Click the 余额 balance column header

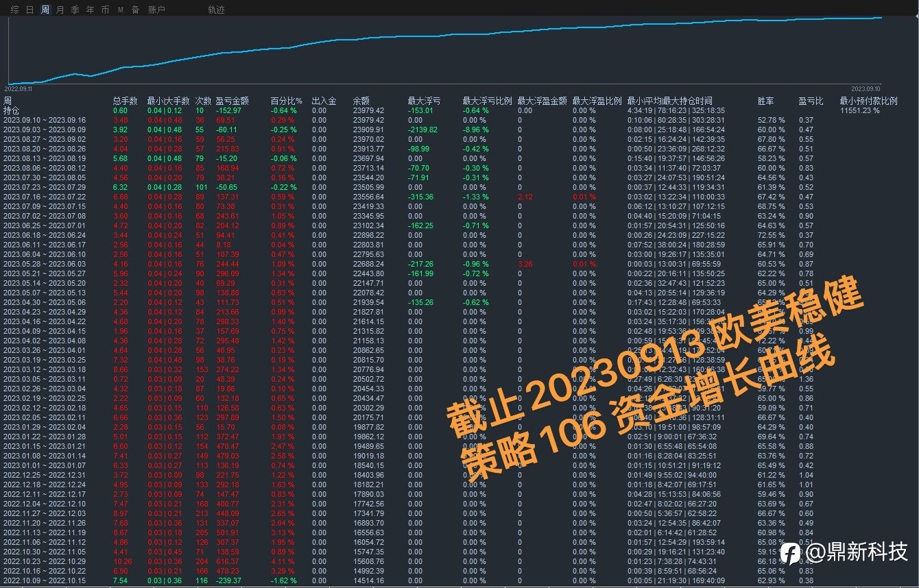(361, 101)
